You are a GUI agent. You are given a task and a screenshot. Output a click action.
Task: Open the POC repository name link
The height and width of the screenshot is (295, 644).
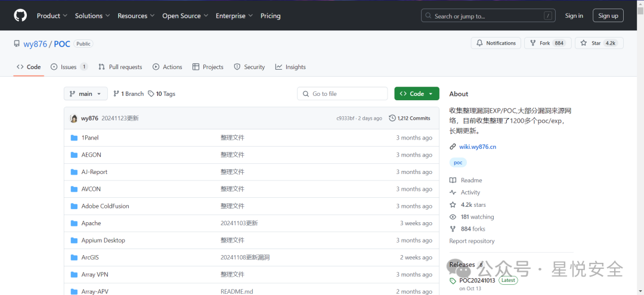tap(62, 44)
